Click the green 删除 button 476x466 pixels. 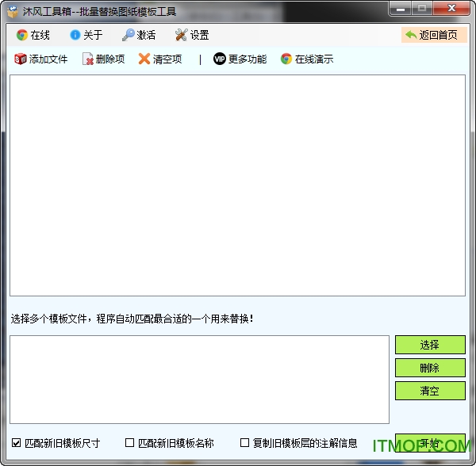coord(430,368)
